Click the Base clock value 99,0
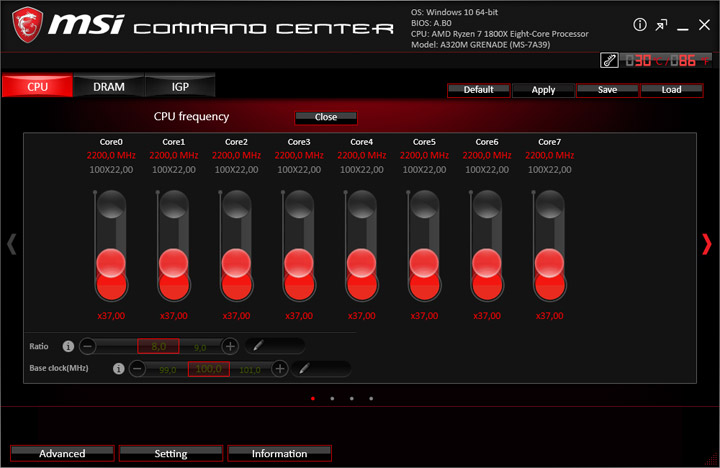Screen dimensions: 720x468 click(168, 370)
